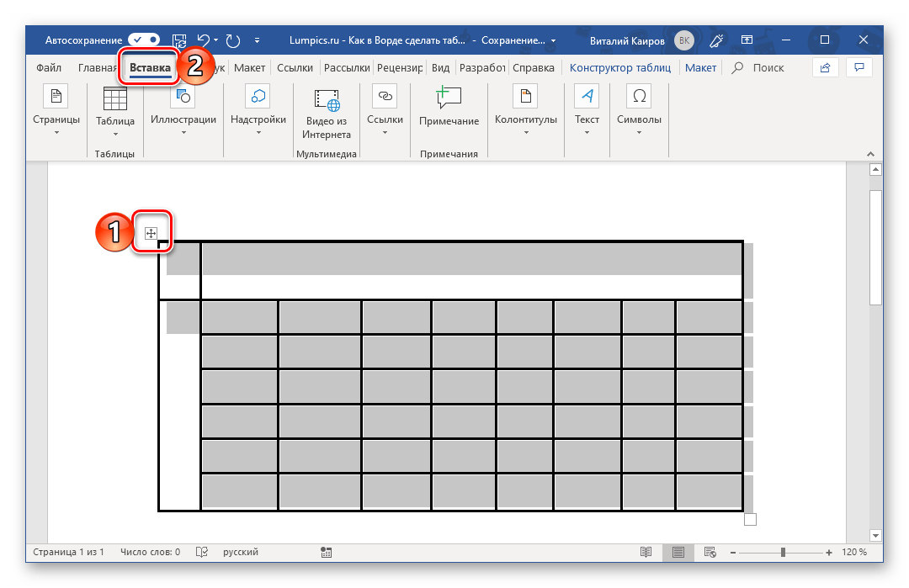Switch to Web Layout view
This screenshot has height=588, width=909.
(710, 553)
